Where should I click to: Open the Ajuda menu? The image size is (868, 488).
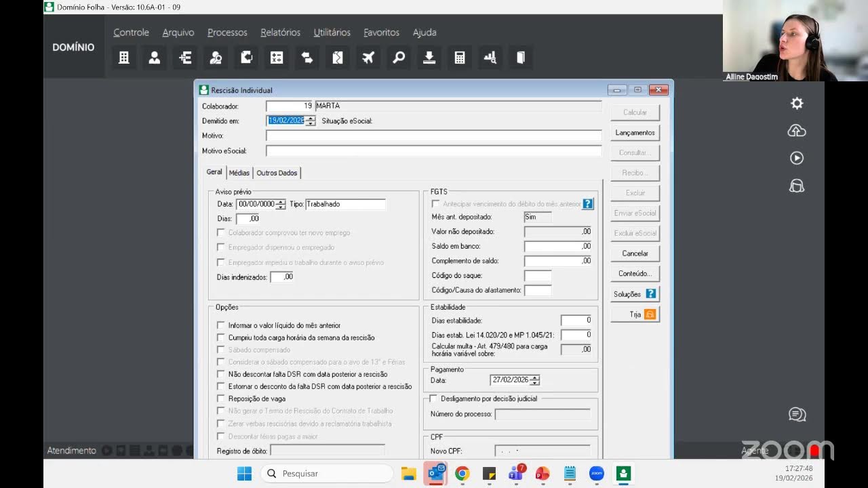425,33
